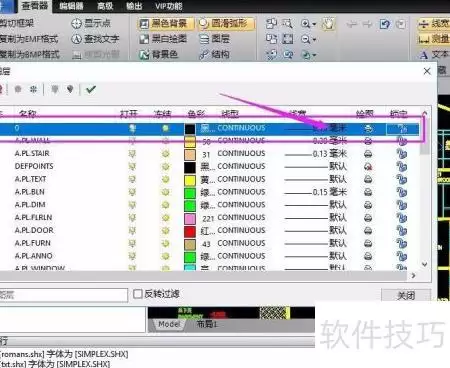
Task: Open the Structure (结构) tool
Action: click(214, 55)
